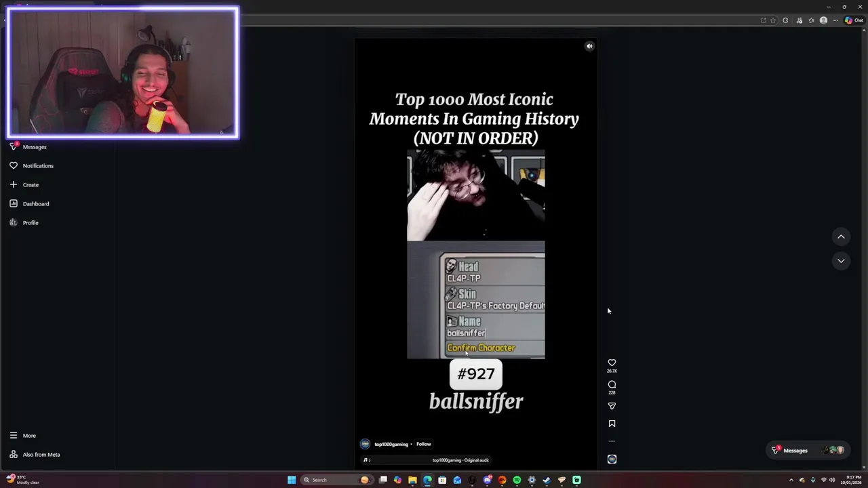The height and width of the screenshot is (488, 868).
Task: Open Spotify from the taskbar
Action: click(x=517, y=480)
